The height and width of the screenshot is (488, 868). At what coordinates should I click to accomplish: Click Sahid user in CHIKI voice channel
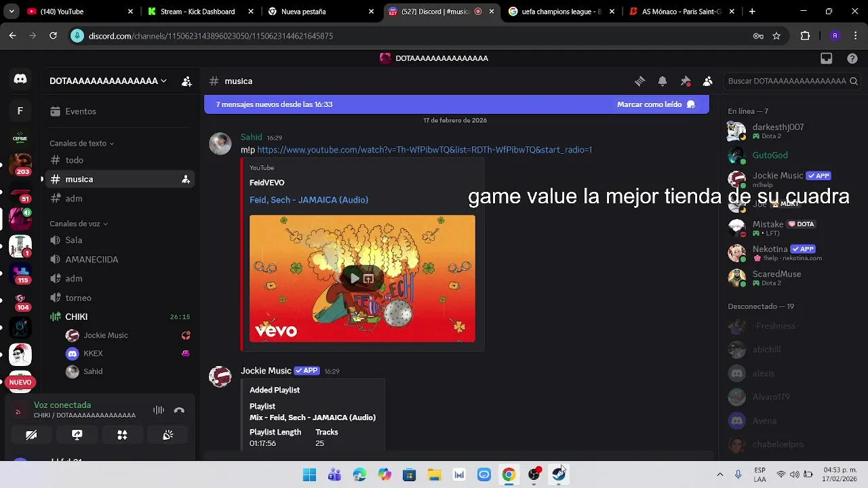click(x=127, y=372)
